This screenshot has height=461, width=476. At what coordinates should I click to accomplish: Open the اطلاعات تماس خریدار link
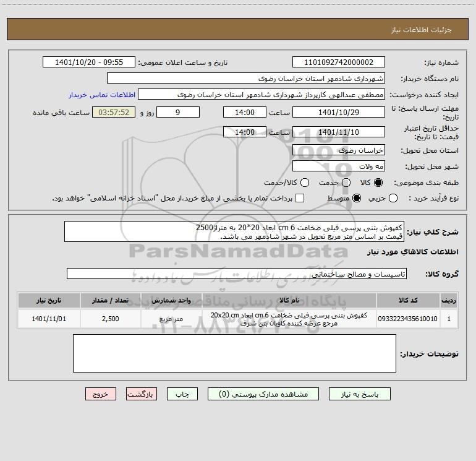click(x=102, y=95)
